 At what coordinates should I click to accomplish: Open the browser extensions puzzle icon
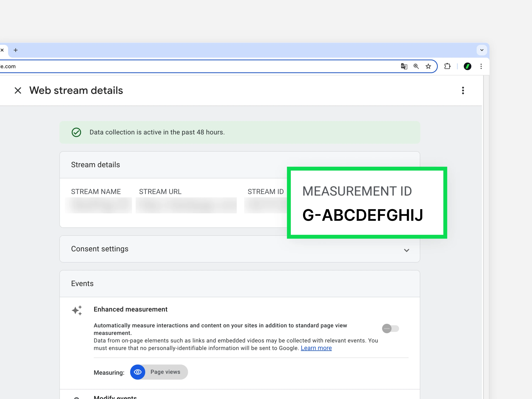tap(447, 66)
